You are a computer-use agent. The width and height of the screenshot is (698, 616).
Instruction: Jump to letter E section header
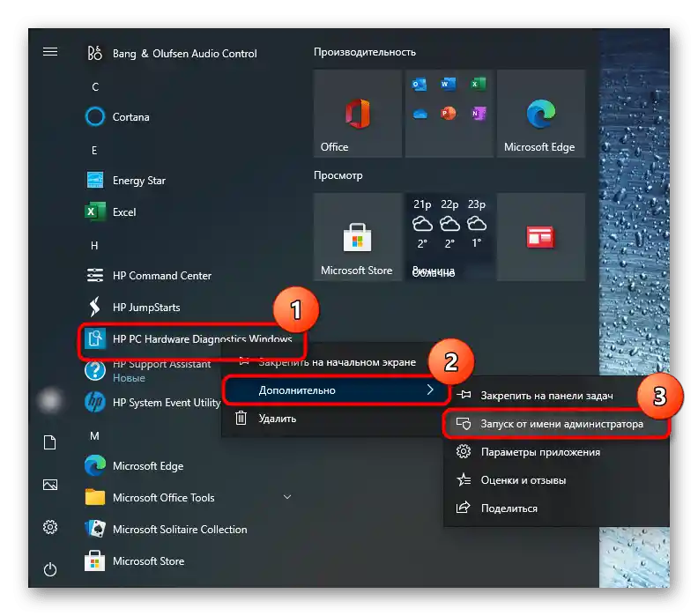click(94, 151)
